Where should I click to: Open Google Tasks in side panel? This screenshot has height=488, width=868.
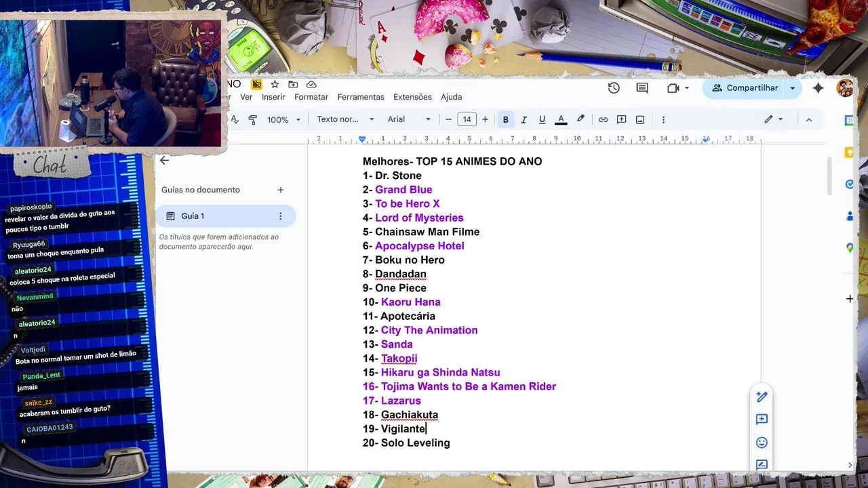pyautogui.click(x=850, y=184)
